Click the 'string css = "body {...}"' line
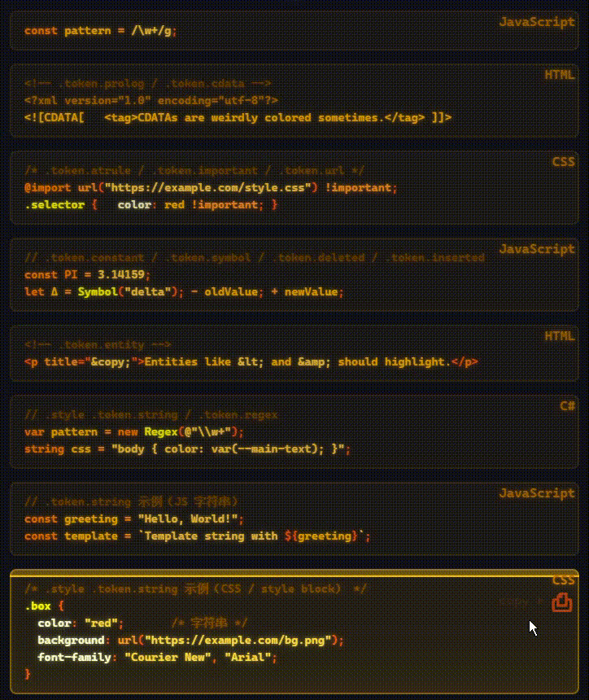 187,449
